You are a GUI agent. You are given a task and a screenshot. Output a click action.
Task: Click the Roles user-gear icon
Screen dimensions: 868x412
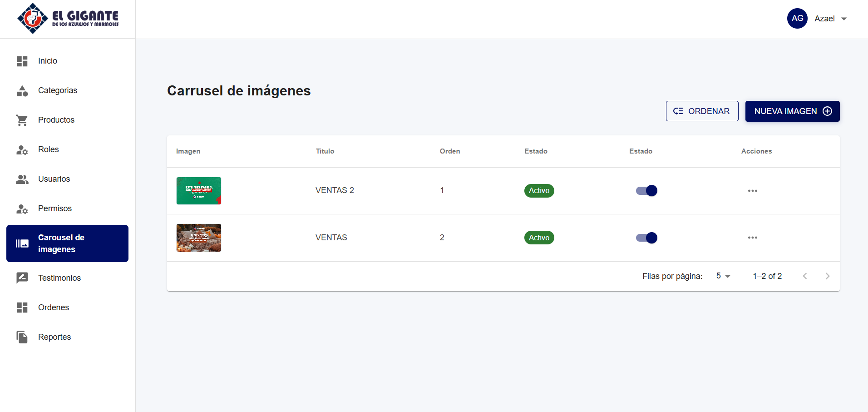coord(22,150)
